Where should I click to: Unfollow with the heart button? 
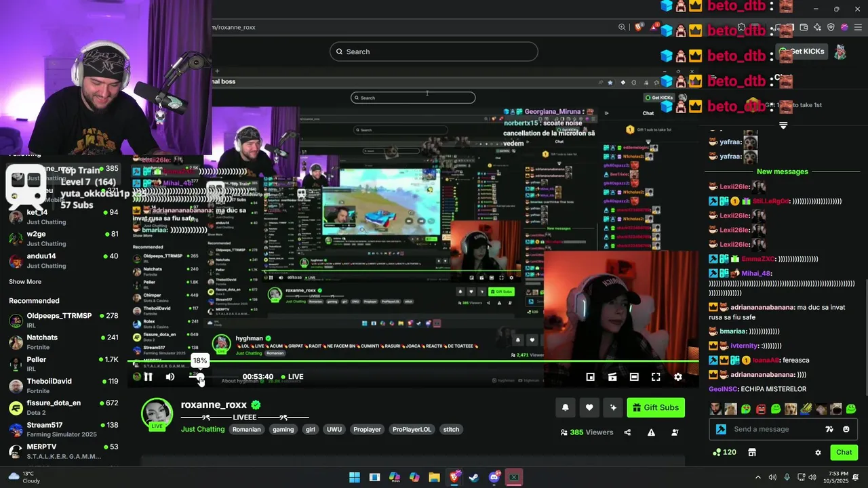[589, 407]
